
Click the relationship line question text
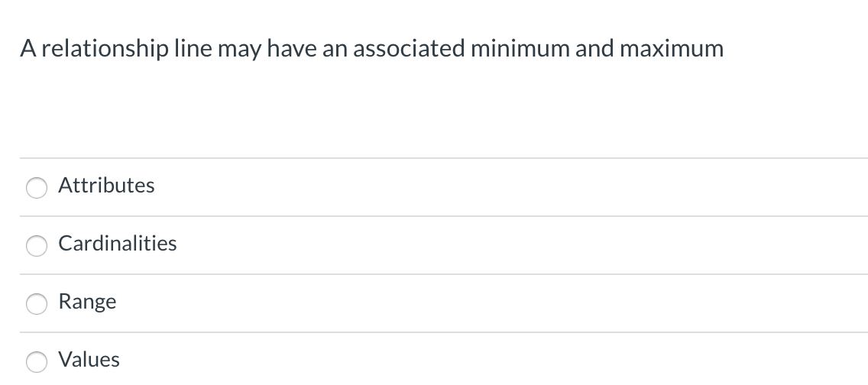pyautogui.click(x=371, y=49)
